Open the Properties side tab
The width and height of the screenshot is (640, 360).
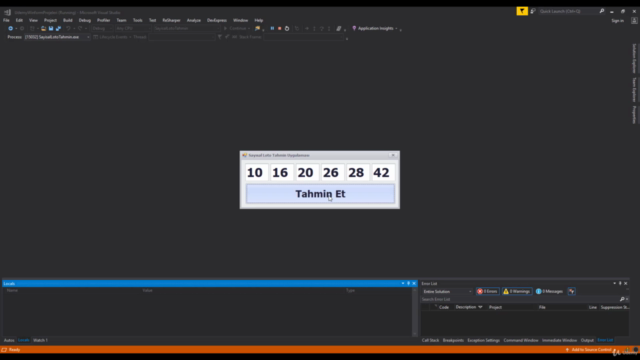click(634, 115)
